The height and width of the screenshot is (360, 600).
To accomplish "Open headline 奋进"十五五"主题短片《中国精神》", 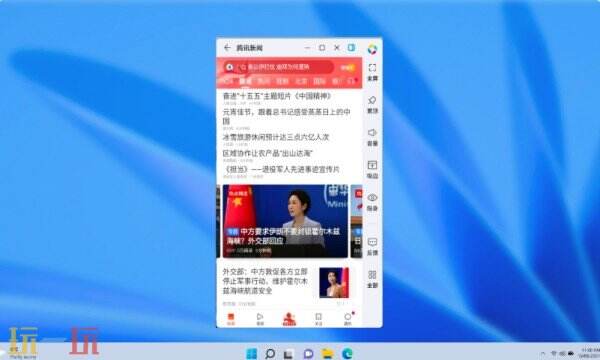I will tap(277, 96).
